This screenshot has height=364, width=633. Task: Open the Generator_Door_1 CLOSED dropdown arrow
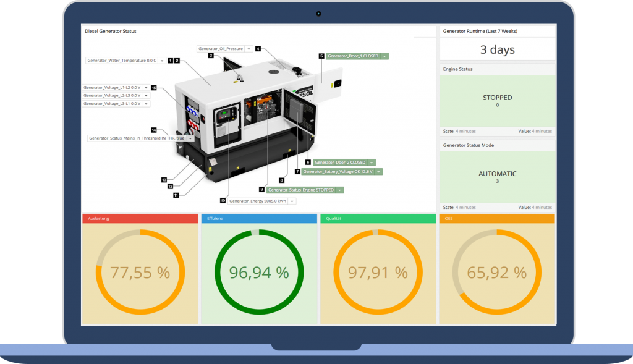pyautogui.click(x=384, y=56)
